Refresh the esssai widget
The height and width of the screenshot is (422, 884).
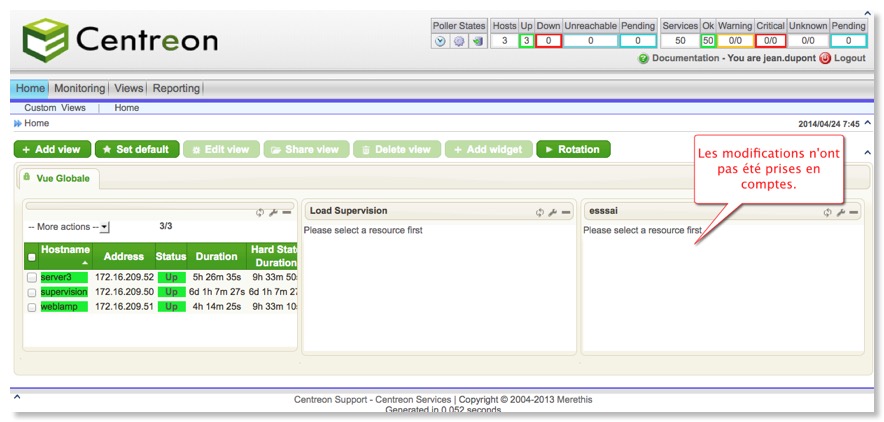pos(828,212)
